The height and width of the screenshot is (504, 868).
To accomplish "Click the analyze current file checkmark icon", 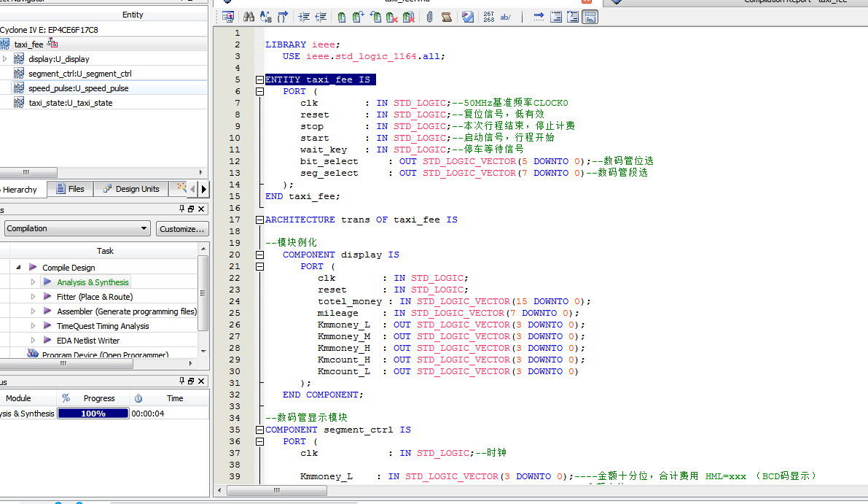I will click(x=468, y=18).
